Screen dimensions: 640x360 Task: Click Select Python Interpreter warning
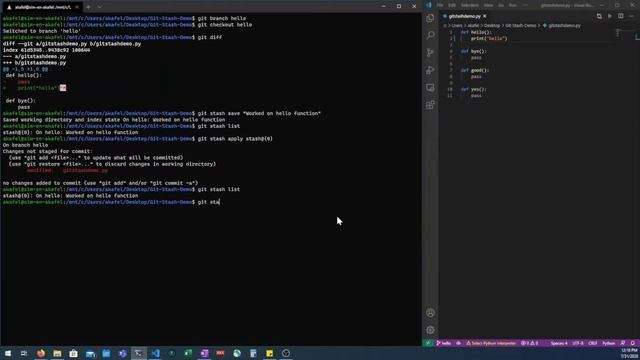491,343
